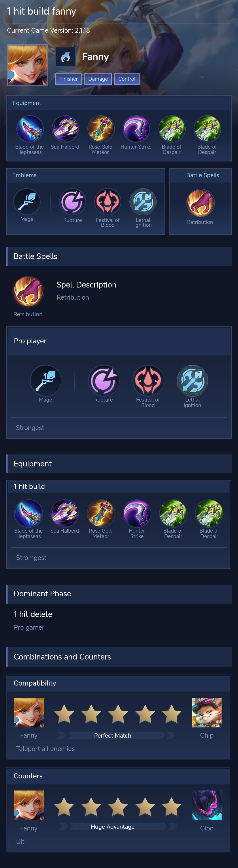238x868 pixels.
Task: Select Sea Halberd icon in top Equipment
Action: click(65, 129)
